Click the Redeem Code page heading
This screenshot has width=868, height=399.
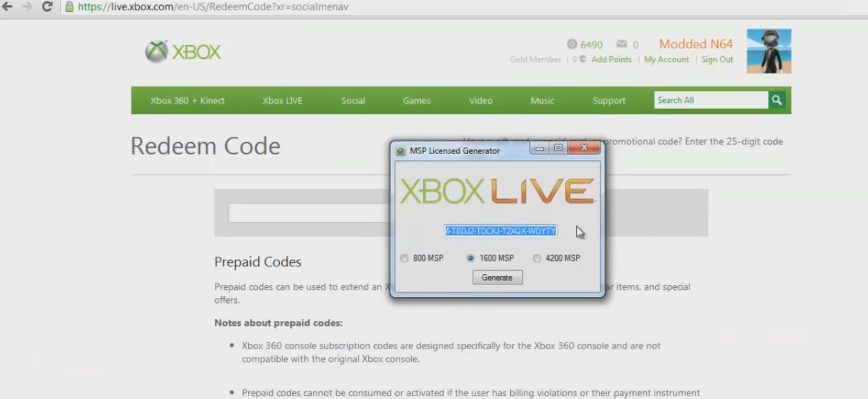[205, 146]
